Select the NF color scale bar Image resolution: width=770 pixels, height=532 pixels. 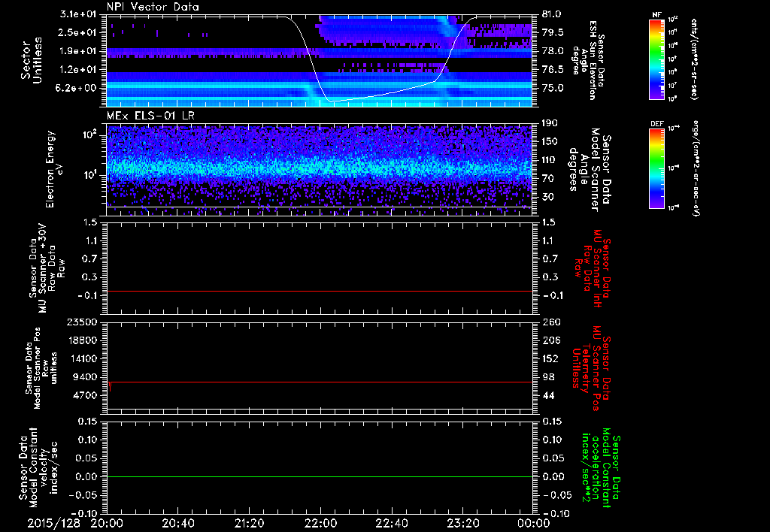(x=656, y=59)
